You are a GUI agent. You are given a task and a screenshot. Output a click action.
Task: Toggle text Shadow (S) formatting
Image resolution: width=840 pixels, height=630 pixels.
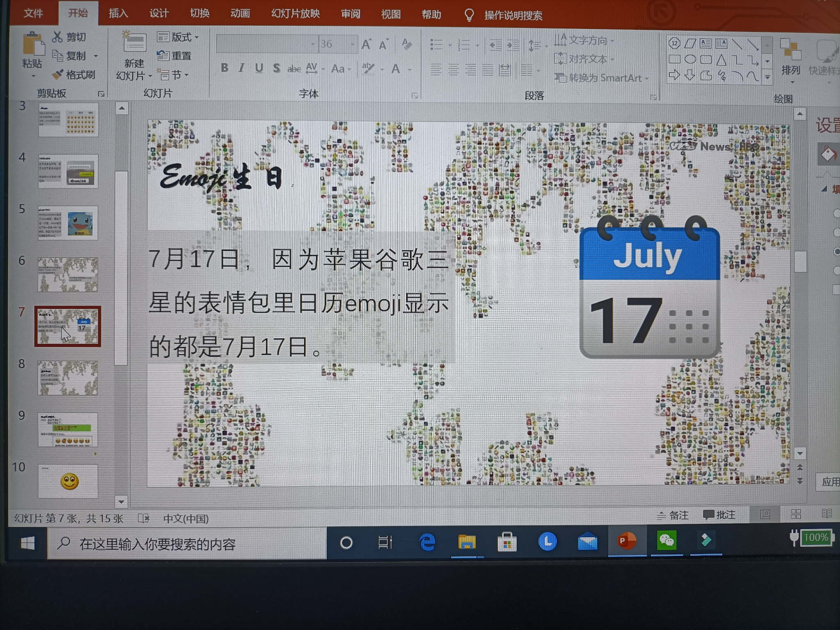click(276, 68)
